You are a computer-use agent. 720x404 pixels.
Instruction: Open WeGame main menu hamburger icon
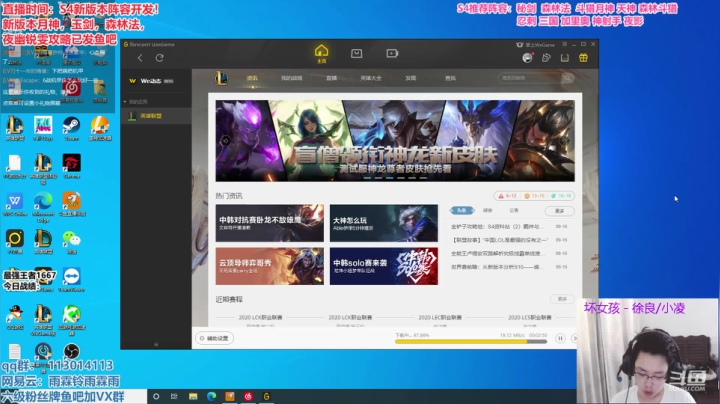(x=564, y=45)
